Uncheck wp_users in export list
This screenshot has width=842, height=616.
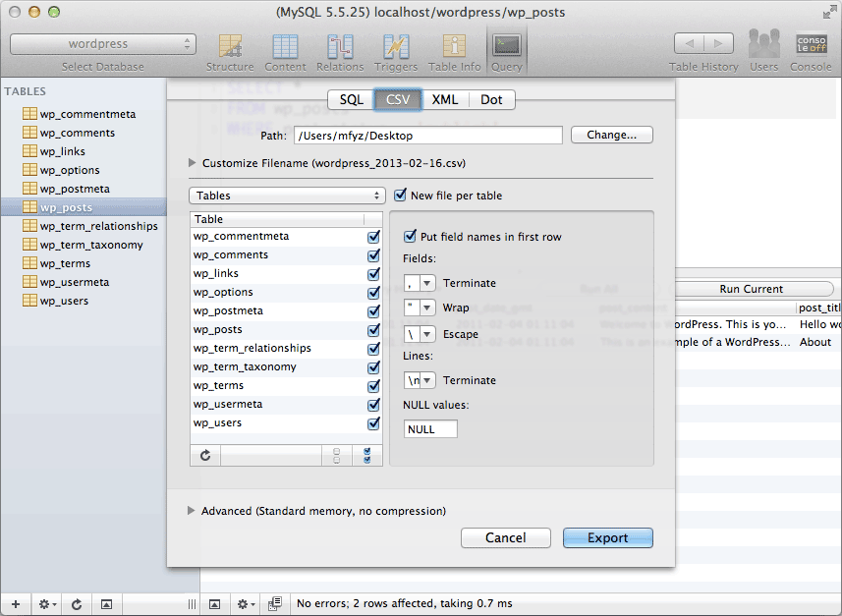[x=373, y=423]
